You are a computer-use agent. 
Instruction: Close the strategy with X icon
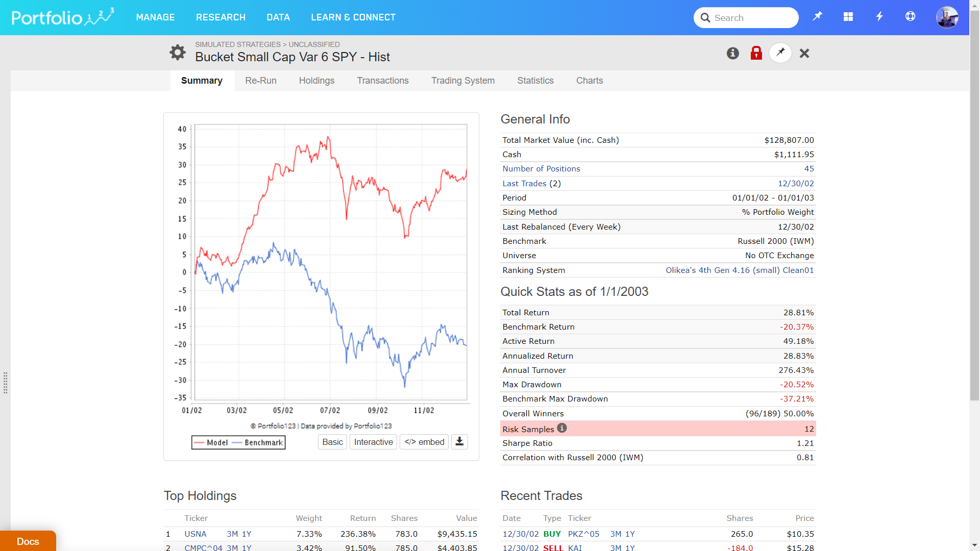[804, 53]
